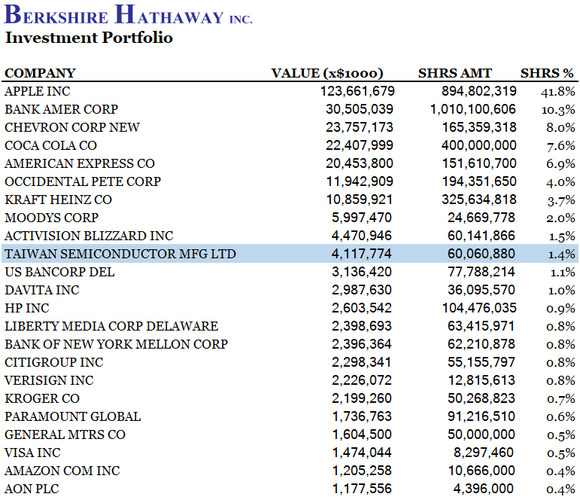The width and height of the screenshot is (580, 500).
Task: Click the Investment Portfolio heading
Action: [x=89, y=38]
